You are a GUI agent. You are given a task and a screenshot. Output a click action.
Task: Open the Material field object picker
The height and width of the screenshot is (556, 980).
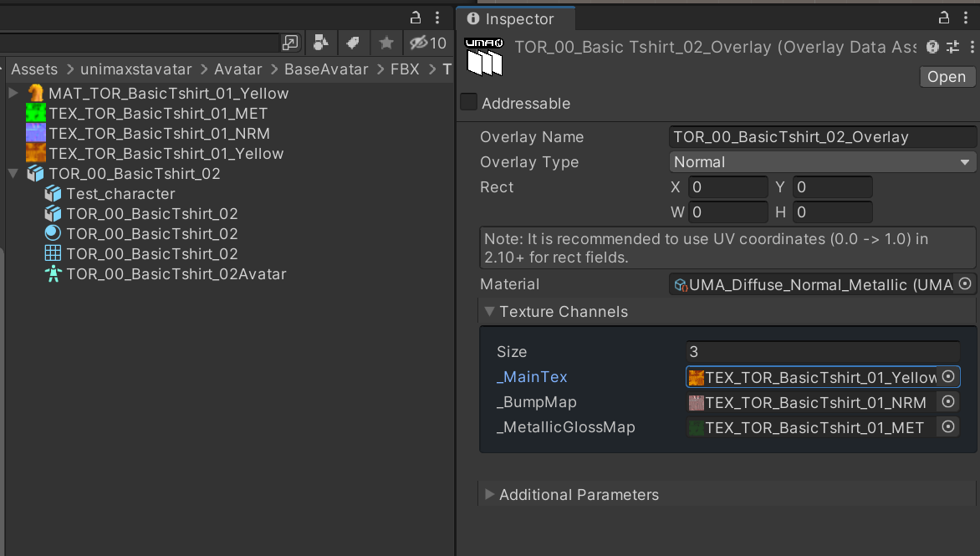[965, 284]
